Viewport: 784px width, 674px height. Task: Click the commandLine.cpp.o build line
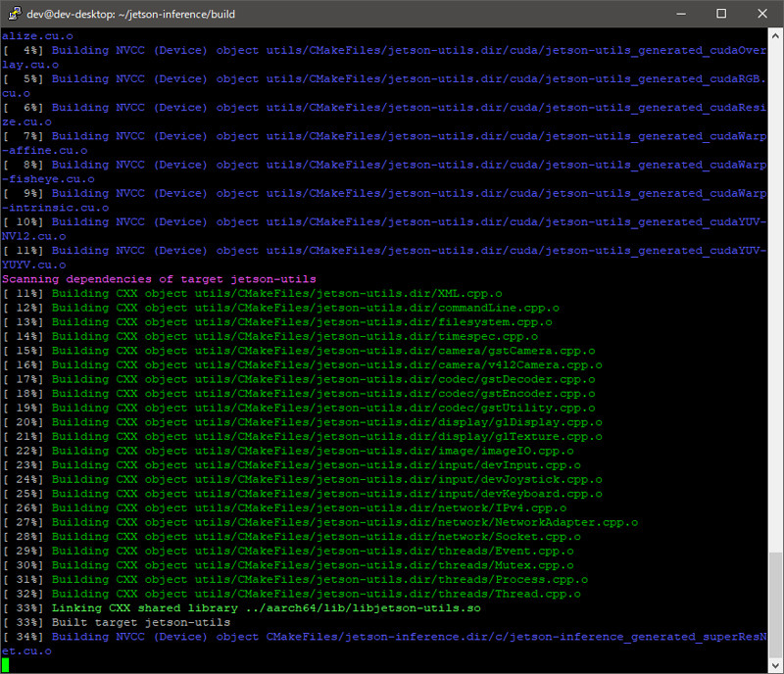click(x=280, y=308)
